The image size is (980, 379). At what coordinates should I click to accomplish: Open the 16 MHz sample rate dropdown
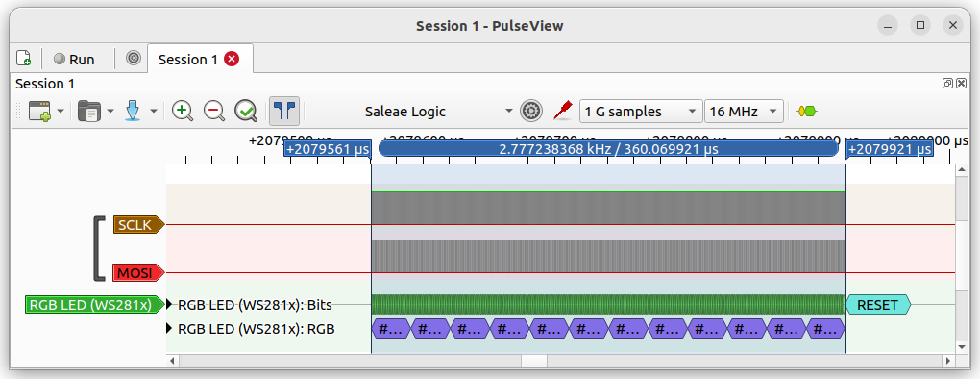[x=744, y=112]
